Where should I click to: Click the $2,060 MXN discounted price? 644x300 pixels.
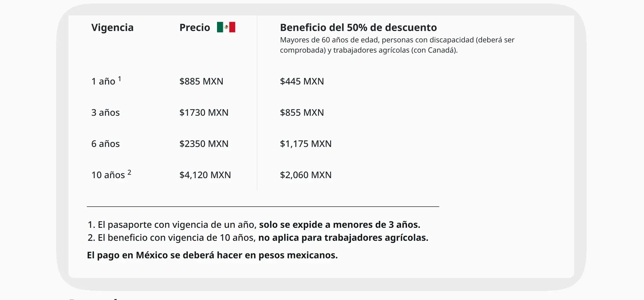tap(306, 175)
